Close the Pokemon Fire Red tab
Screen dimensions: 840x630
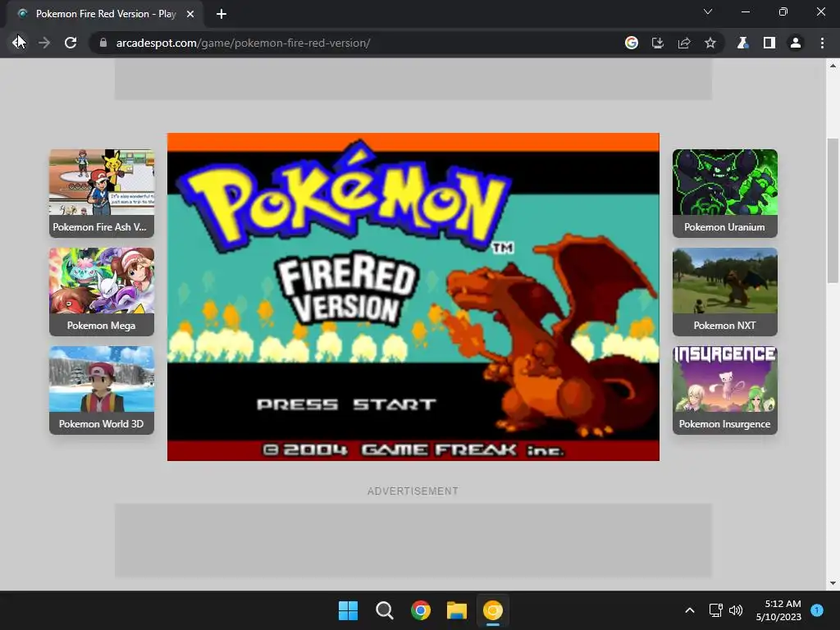[190, 14]
